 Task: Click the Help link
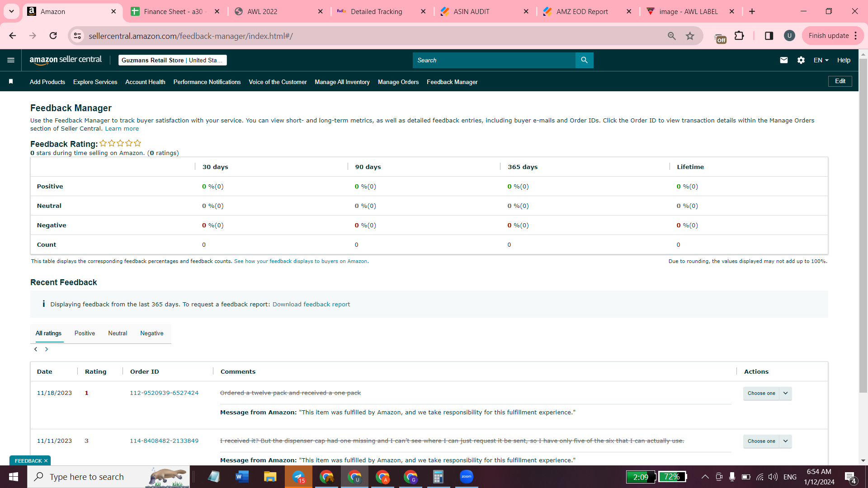[x=844, y=60]
